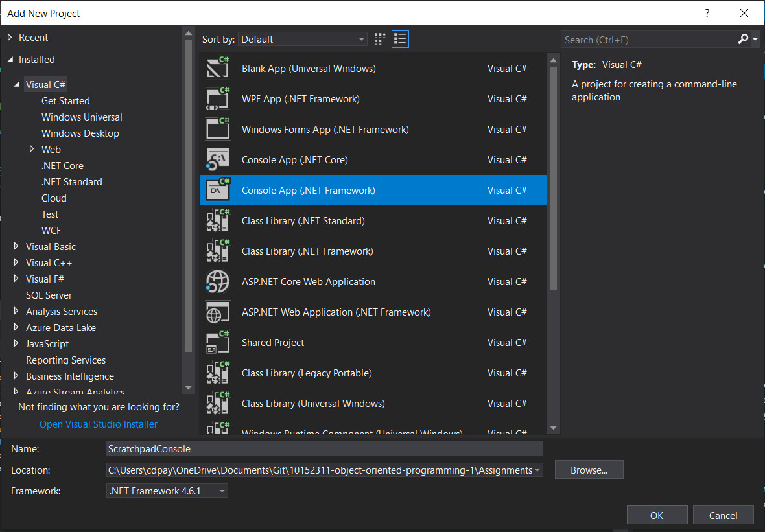Select the Blank App (Universal Windows) template icon

[x=218, y=68]
